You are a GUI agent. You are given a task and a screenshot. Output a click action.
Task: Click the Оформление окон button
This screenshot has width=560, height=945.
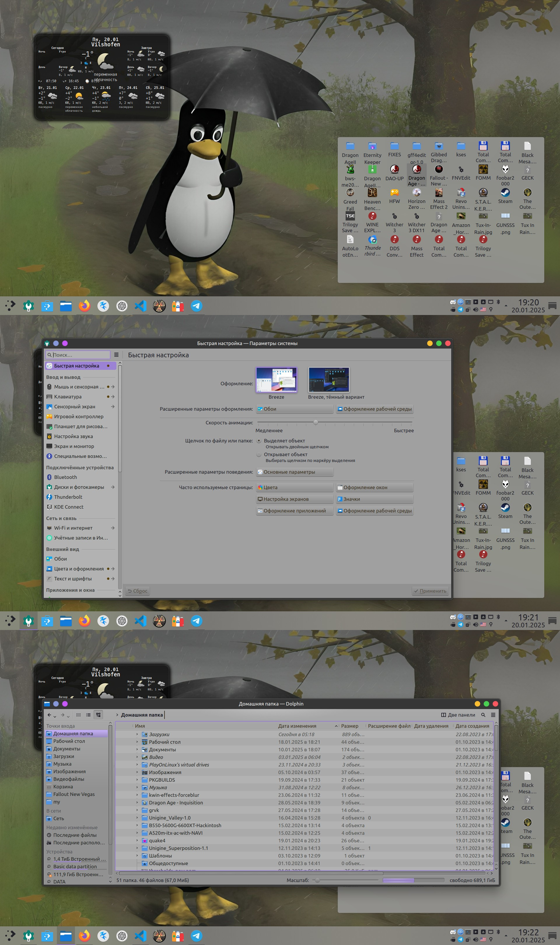tap(375, 487)
